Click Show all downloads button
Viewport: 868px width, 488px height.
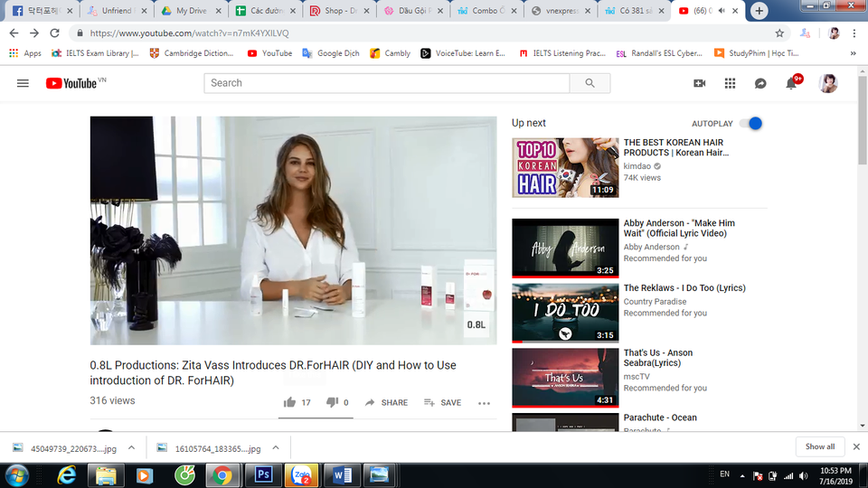click(x=820, y=447)
